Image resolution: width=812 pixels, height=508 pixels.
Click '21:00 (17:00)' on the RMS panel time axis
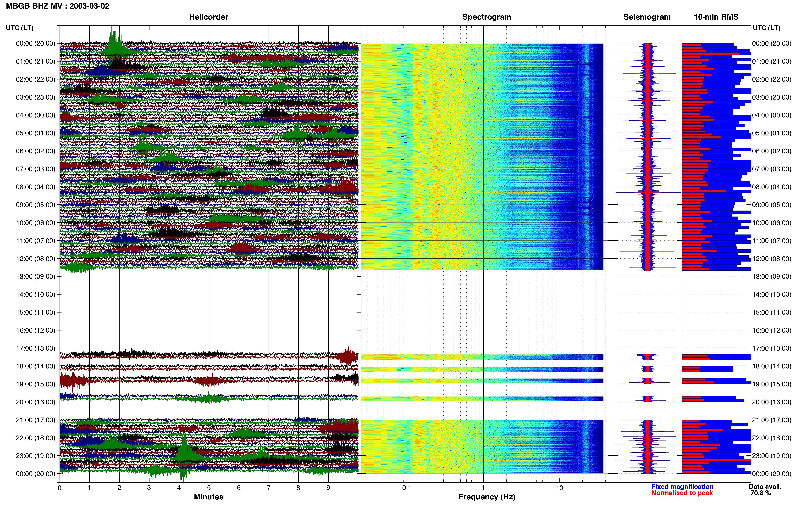772,420
